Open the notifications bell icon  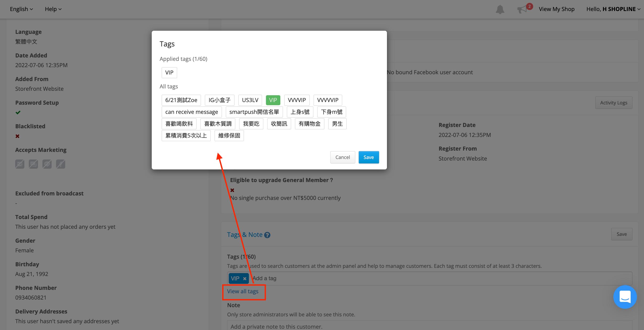coord(500,9)
